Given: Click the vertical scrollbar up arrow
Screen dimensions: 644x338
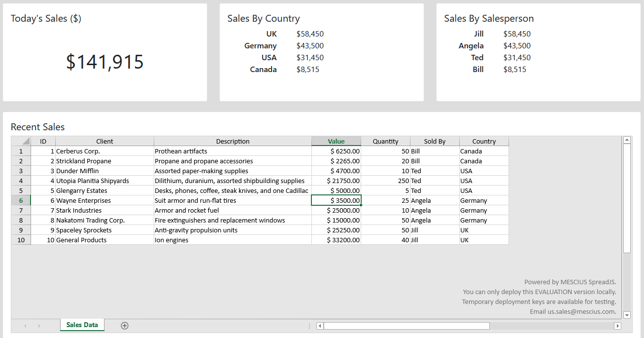Looking at the screenshot, I should pyautogui.click(x=627, y=140).
